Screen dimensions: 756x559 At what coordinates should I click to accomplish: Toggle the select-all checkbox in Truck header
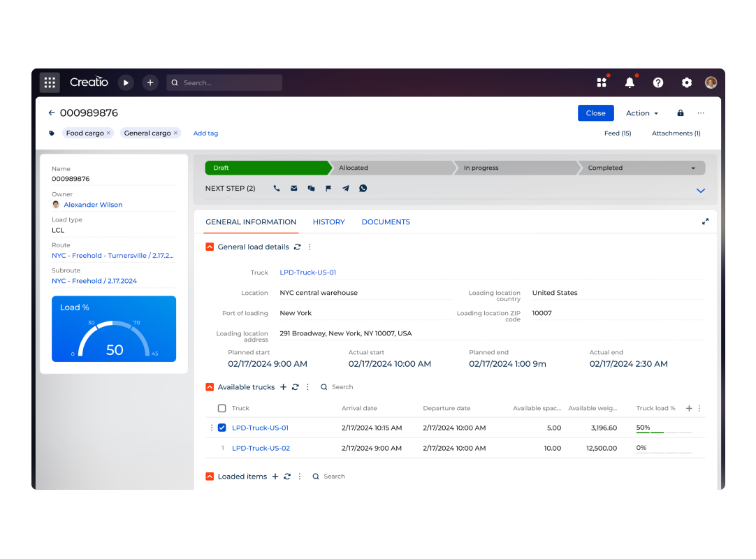click(x=222, y=408)
